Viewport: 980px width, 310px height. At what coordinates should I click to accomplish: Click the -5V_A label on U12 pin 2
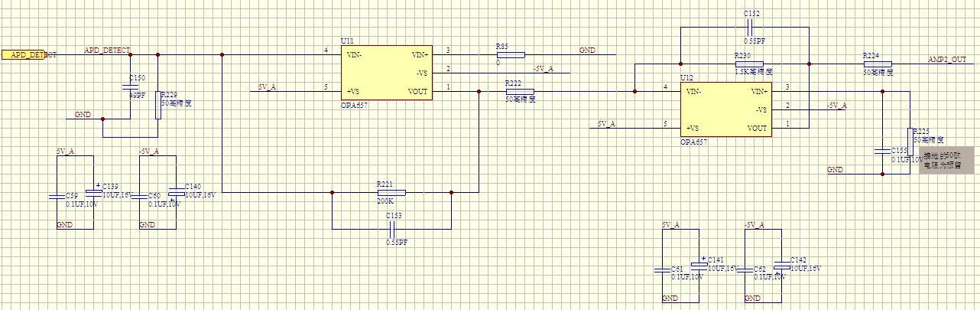tap(836, 106)
